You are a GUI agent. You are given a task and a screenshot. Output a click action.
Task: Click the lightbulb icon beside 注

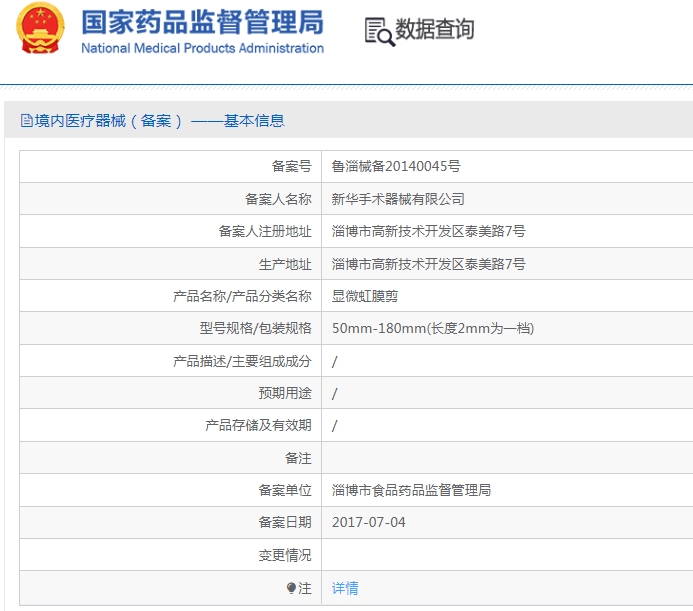coord(291,588)
